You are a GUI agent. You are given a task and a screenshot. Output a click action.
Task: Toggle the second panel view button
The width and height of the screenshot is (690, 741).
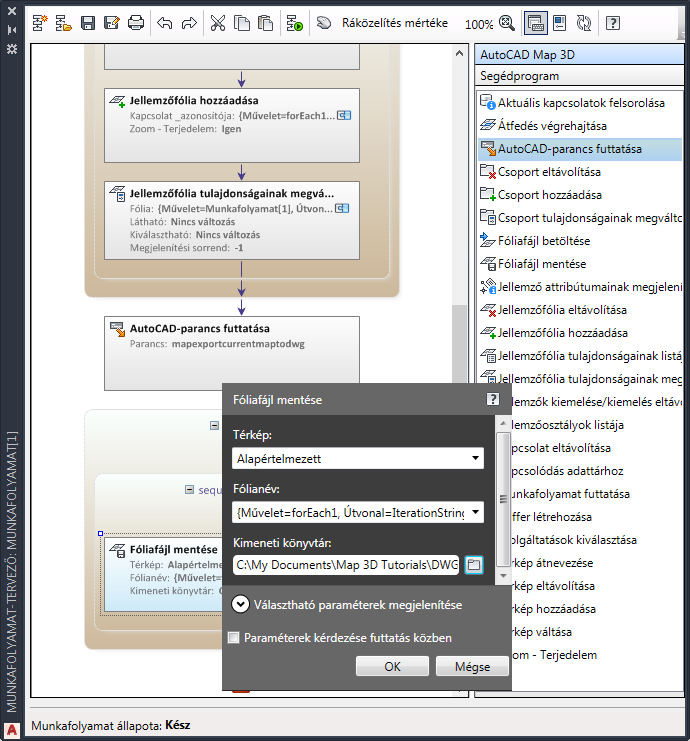(560, 23)
